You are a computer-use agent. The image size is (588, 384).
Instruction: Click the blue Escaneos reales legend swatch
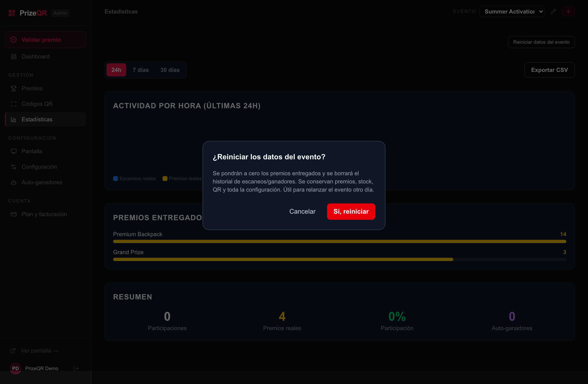(x=115, y=178)
